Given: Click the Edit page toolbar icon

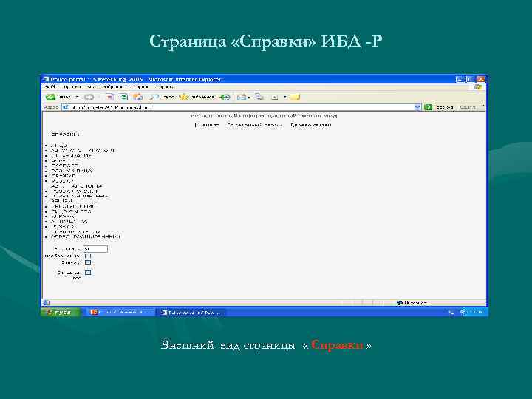Looking at the screenshot, I should [x=275, y=97].
